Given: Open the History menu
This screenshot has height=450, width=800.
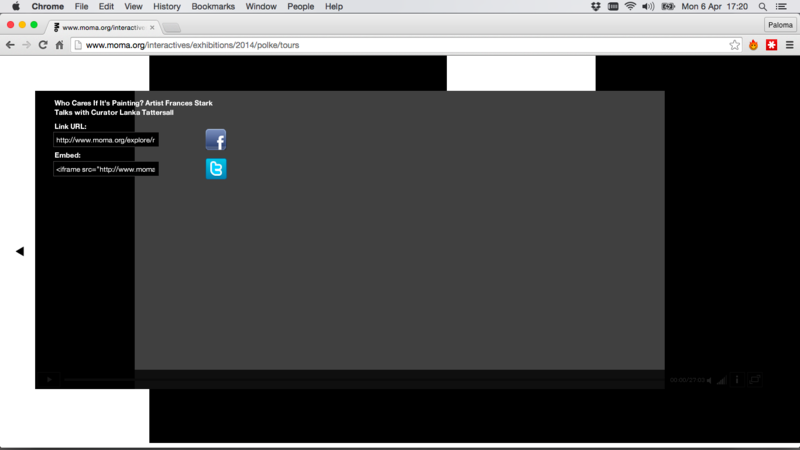Looking at the screenshot, I should [167, 7].
